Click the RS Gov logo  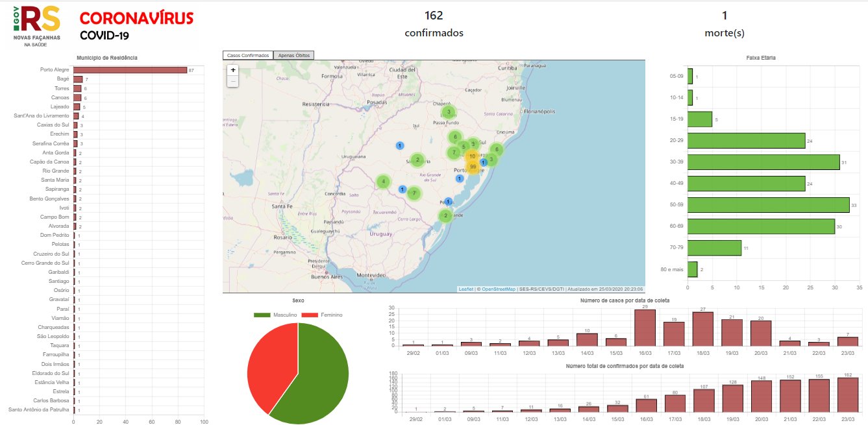click(37, 25)
